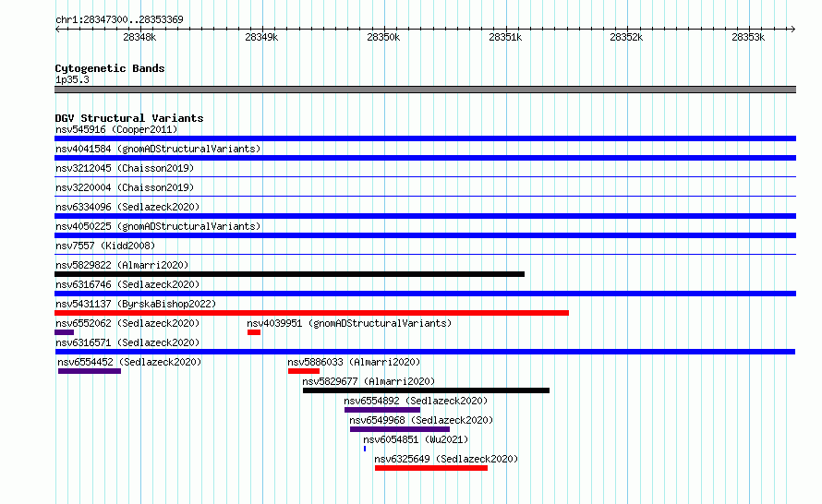Click the chr1:28347300..28353369 coordinate text

[x=119, y=19]
